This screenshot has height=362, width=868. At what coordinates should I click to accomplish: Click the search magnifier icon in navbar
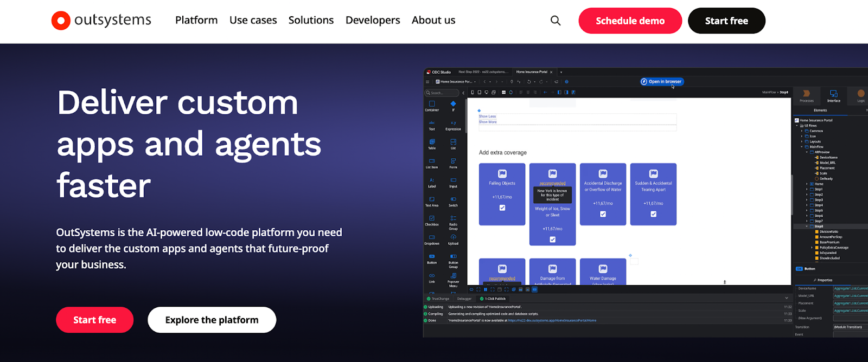coord(556,21)
